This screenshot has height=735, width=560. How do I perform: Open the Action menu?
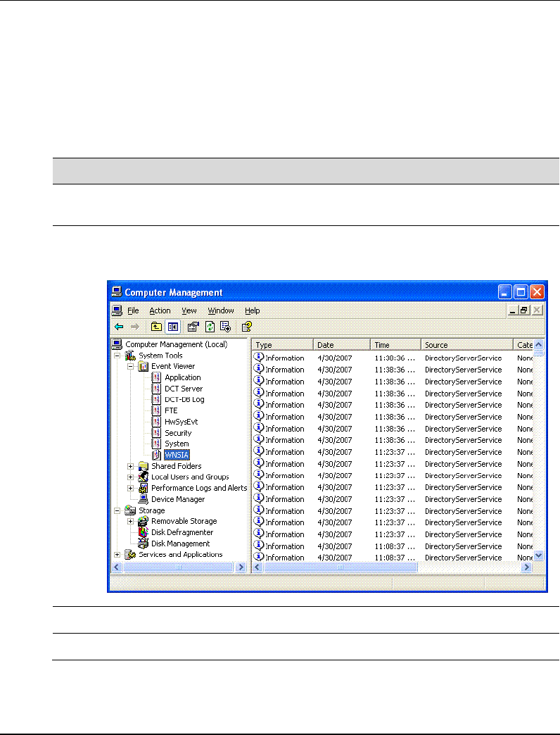[160, 310]
